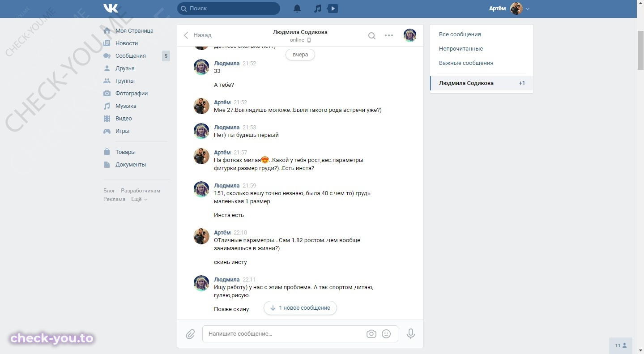Click the Блог footer link
Viewport: 644px width, 354px height.
pyautogui.click(x=109, y=191)
